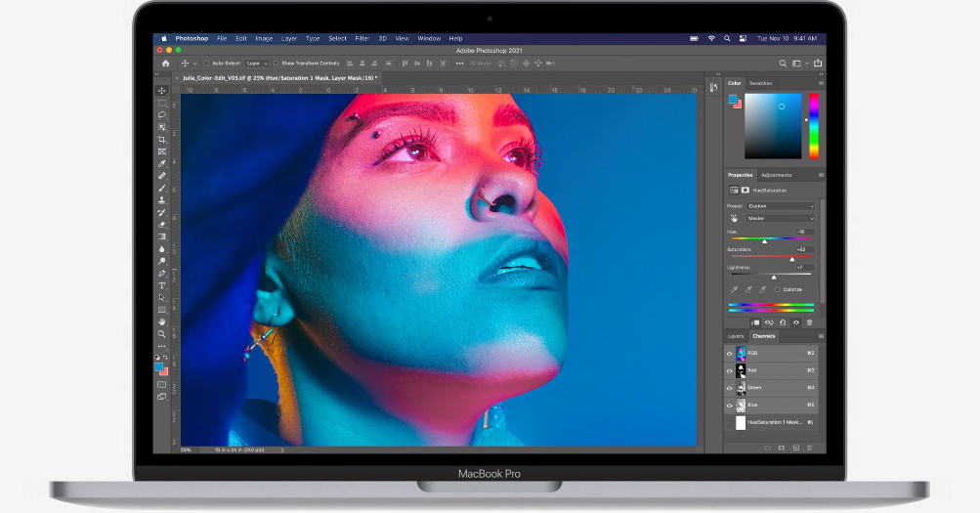Viewport: 980px width, 513px height.
Task: Click the collapsed History panel icon
Action: coord(714,88)
